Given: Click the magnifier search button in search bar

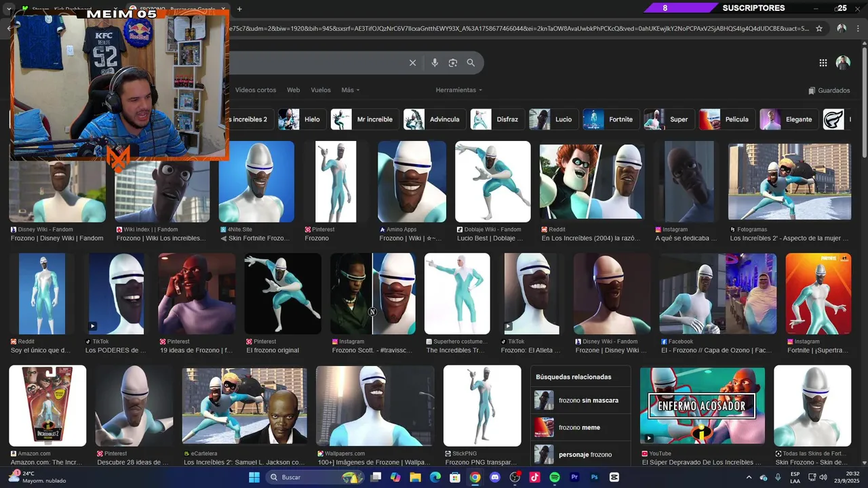Looking at the screenshot, I should tap(471, 63).
